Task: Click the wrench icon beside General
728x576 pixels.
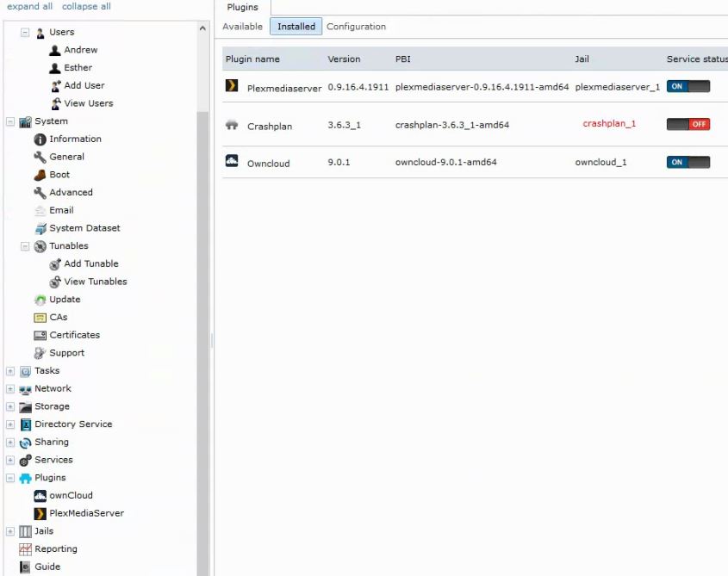Action: coord(40,157)
